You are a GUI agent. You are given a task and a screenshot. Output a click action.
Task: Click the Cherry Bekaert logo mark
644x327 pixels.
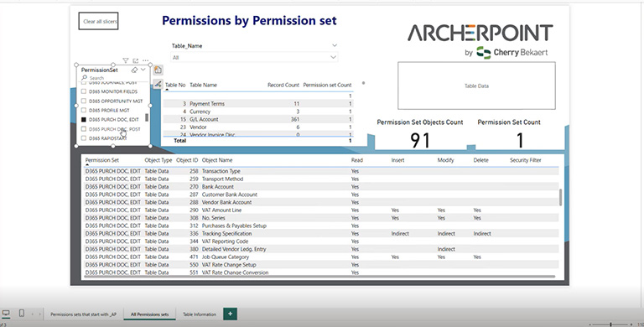[x=484, y=53]
